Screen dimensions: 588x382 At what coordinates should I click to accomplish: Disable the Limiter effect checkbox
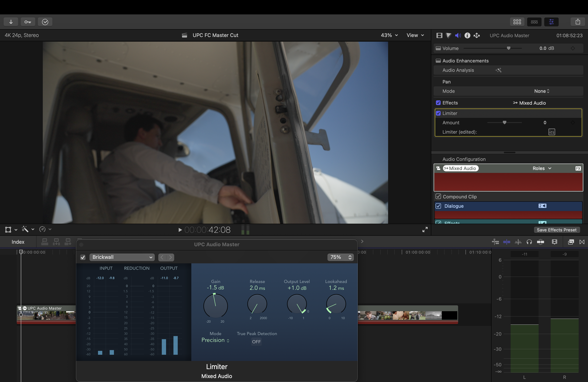[438, 113]
